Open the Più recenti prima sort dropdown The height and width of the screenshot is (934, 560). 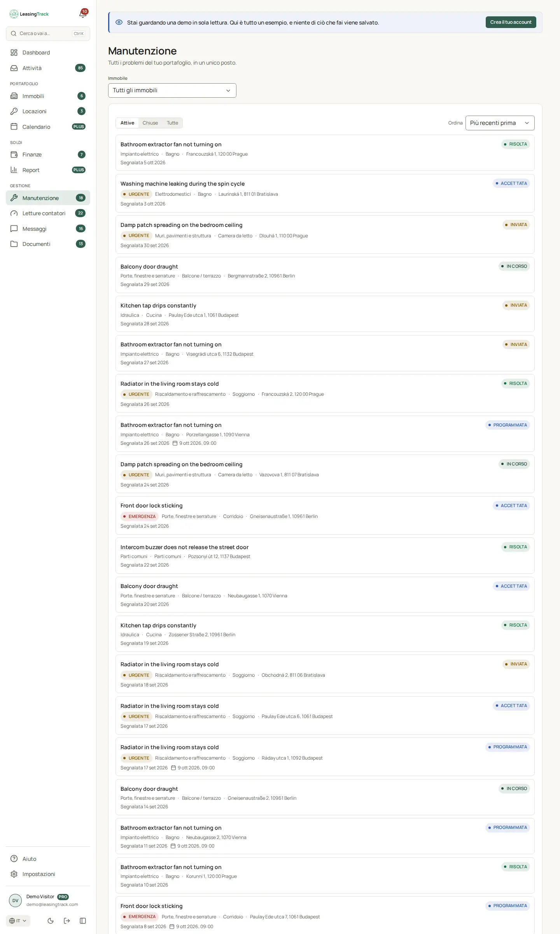pos(500,123)
